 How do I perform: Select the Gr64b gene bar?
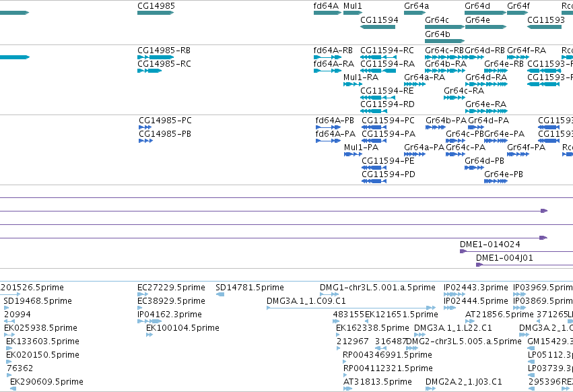[x=445, y=41]
